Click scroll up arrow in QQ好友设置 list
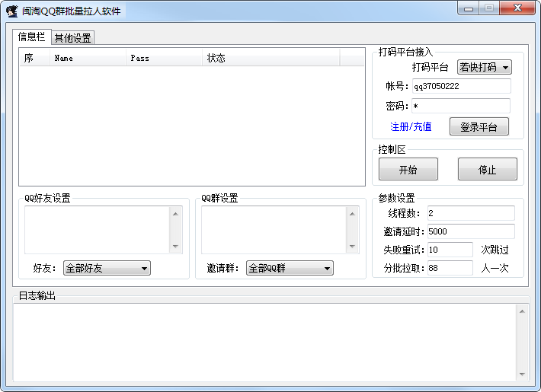This screenshot has height=392, width=541. coord(176,214)
